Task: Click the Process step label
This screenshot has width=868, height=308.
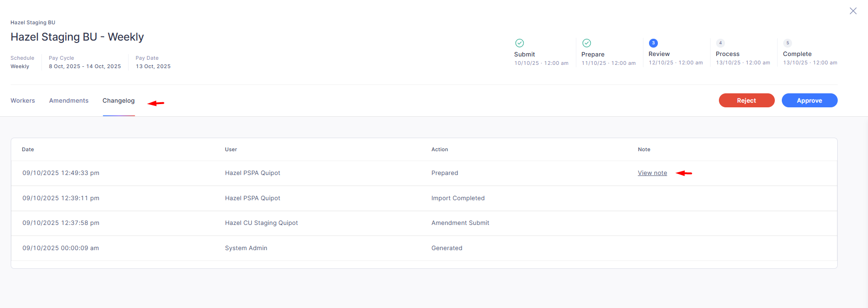Action: (728, 54)
